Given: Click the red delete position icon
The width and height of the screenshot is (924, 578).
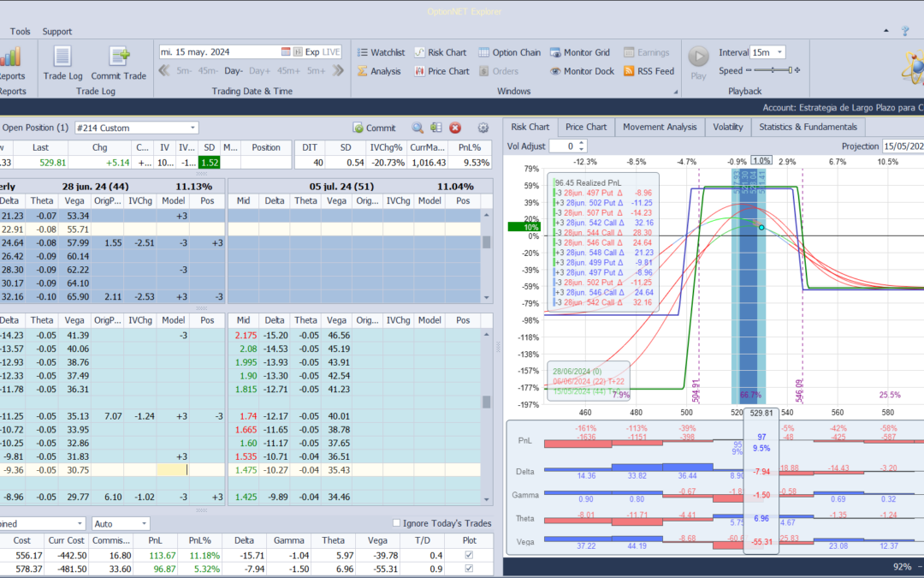Looking at the screenshot, I should coord(455,128).
